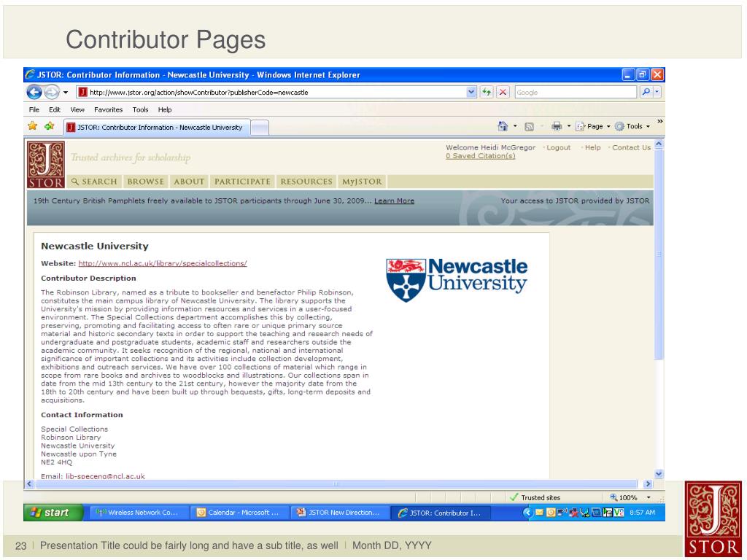Open the Edit menu

click(x=55, y=109)
